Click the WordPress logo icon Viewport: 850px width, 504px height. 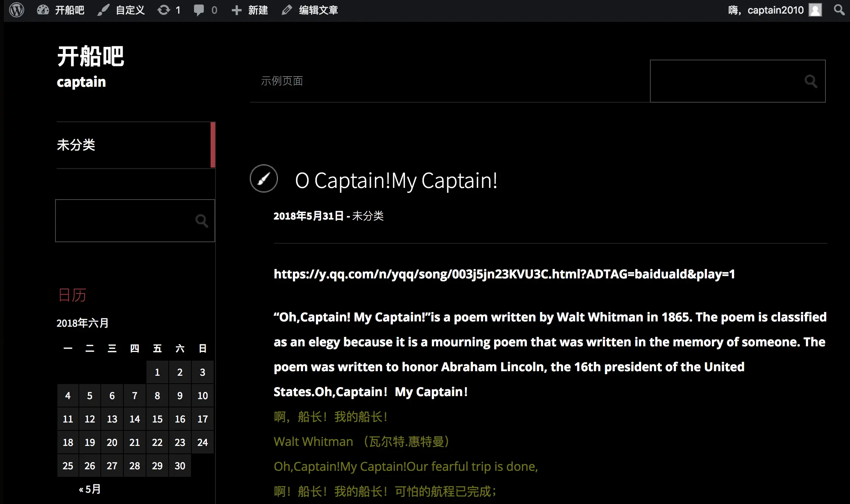[x=17, y=10]
